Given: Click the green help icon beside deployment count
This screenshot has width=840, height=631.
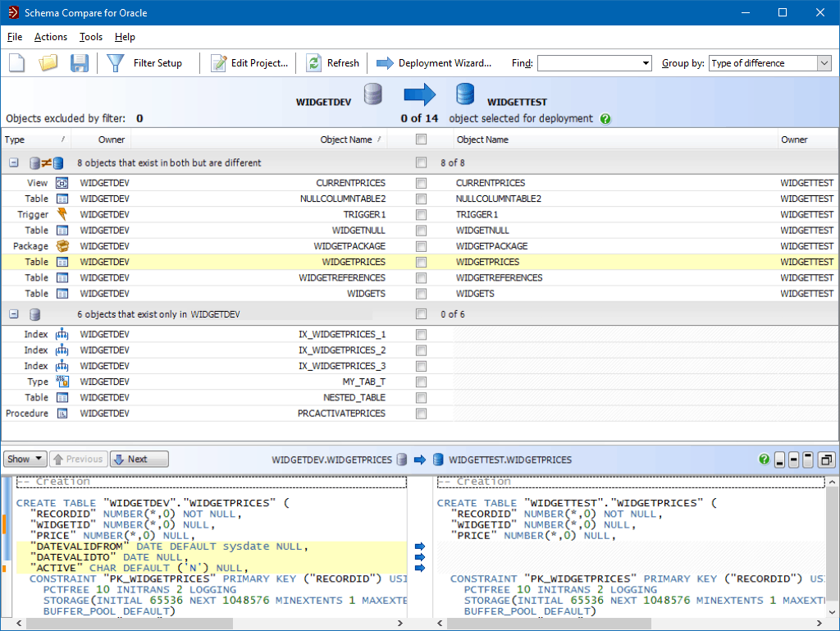Looking at the screenshot, I should point(605,119).
